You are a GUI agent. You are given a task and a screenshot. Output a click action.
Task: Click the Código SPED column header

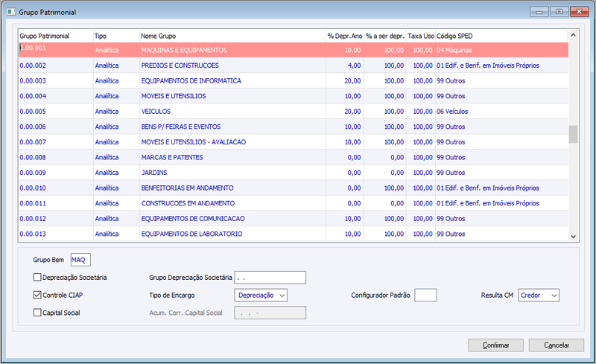click(x=501, y=36)
